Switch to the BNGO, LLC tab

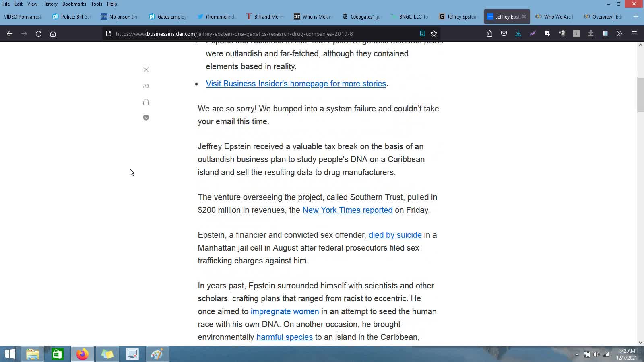click(410, 16)
